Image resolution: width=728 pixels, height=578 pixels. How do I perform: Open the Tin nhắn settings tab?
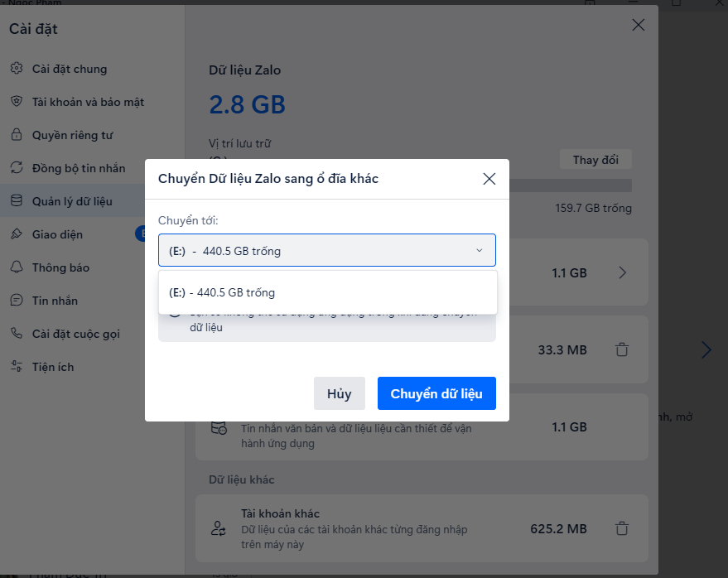(55, 301)
